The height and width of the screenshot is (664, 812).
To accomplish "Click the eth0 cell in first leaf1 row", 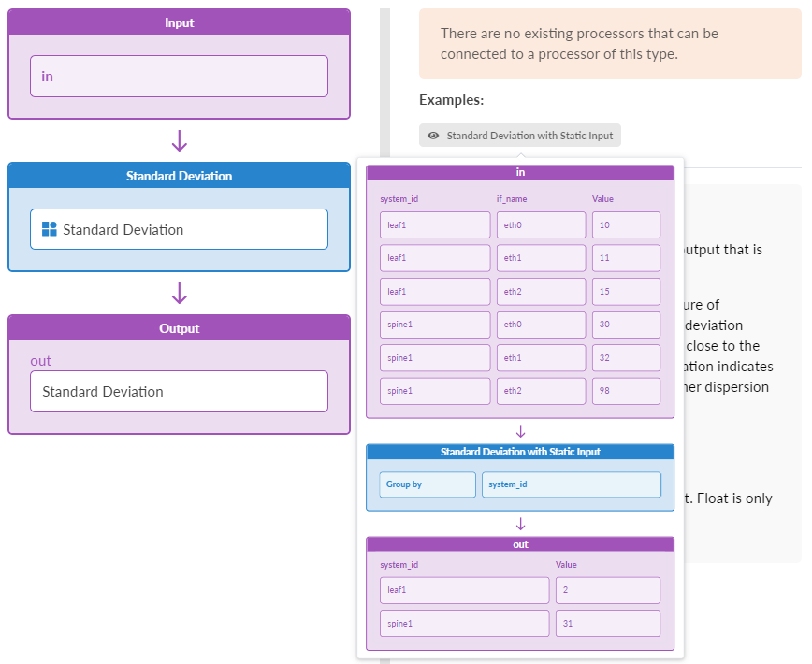I will coord(541,224).
